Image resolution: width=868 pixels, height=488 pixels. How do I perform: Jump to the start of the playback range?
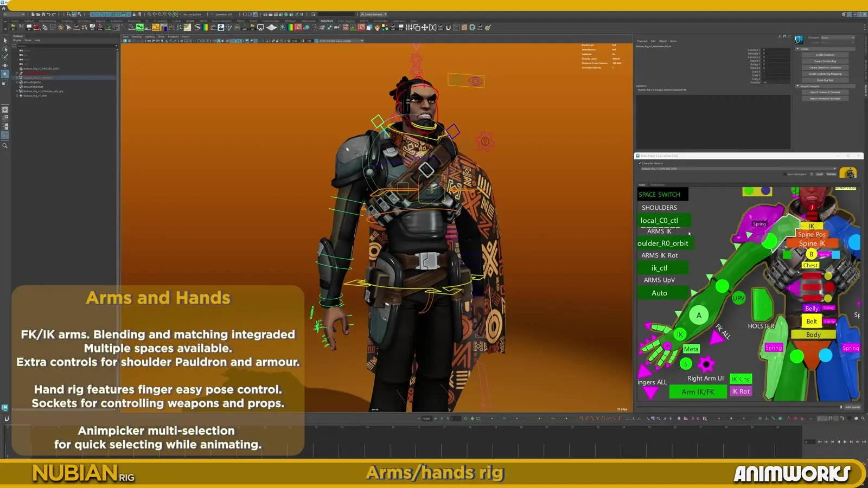point(820,442)
